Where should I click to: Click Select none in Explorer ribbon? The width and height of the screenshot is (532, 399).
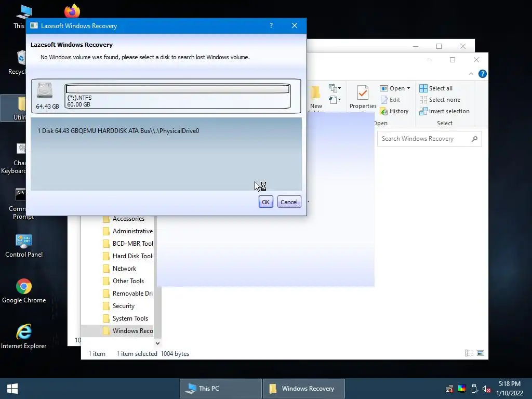point(440,100)
